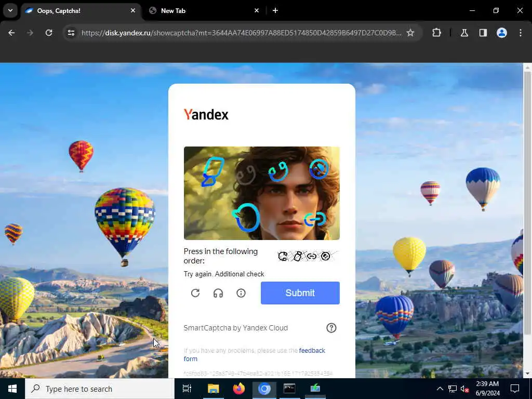532x399 pixels.
Task: View site information icon in address bar
Action: pyautogui.click(x=71, y=33)
